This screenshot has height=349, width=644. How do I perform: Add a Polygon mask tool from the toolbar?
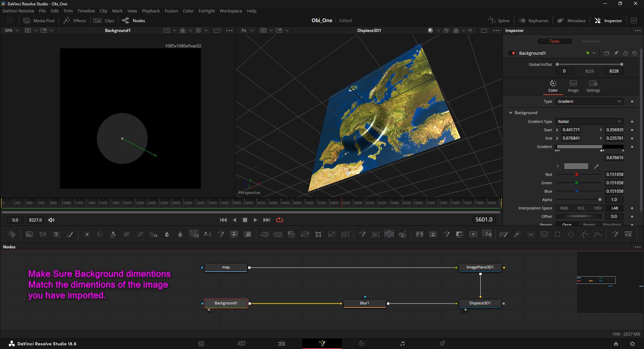tap(584, 235)
